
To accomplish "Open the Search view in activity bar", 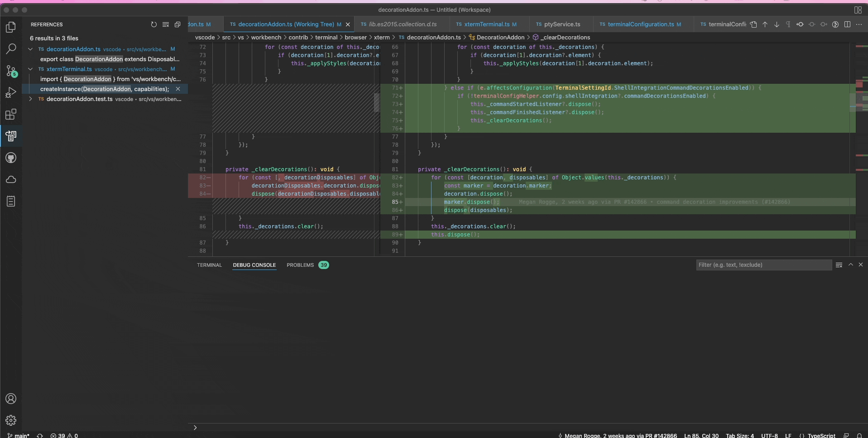I will (11, 48).
